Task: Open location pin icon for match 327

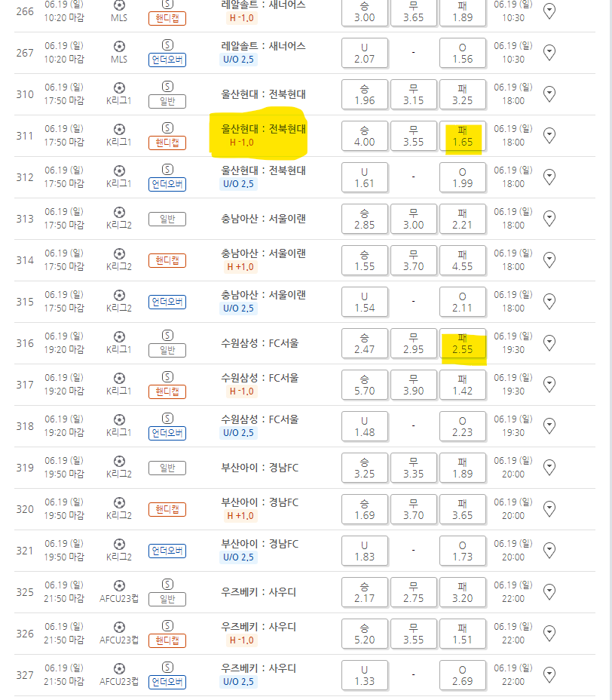Action: point(549,674)
